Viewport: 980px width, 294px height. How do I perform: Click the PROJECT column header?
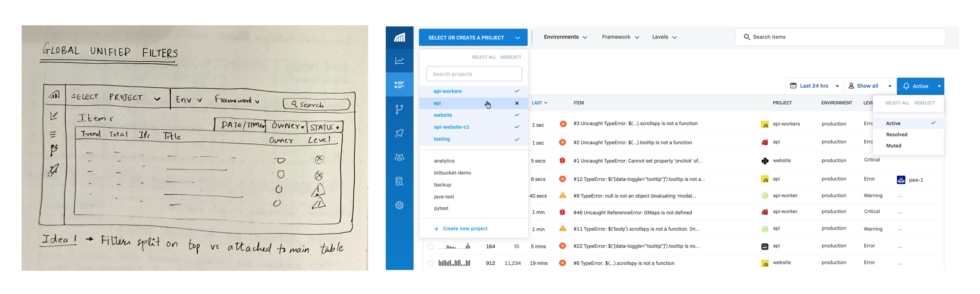782,103
